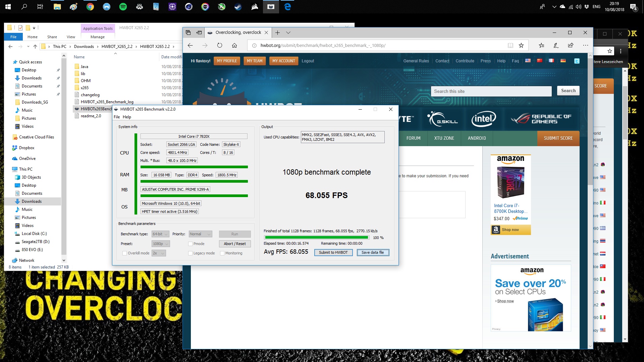Show hidden system tray icons
This screenshot has height=362, width=644.
coord(554,7)
